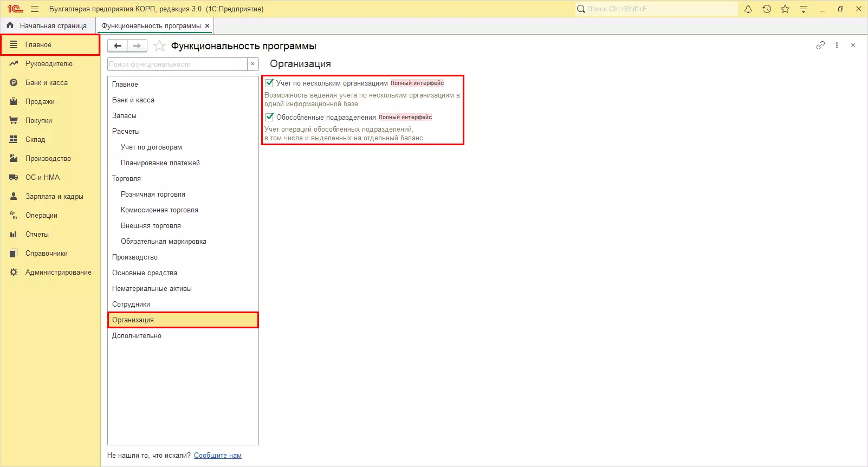Select Производство in the functionality list

[183, 257]
